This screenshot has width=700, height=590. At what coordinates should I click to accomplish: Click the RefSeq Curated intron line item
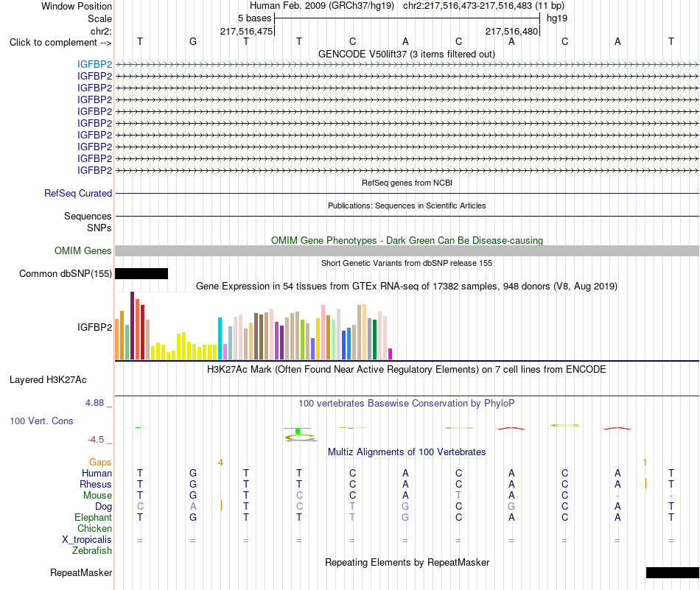pyautogui.click(x=407, y=193)
